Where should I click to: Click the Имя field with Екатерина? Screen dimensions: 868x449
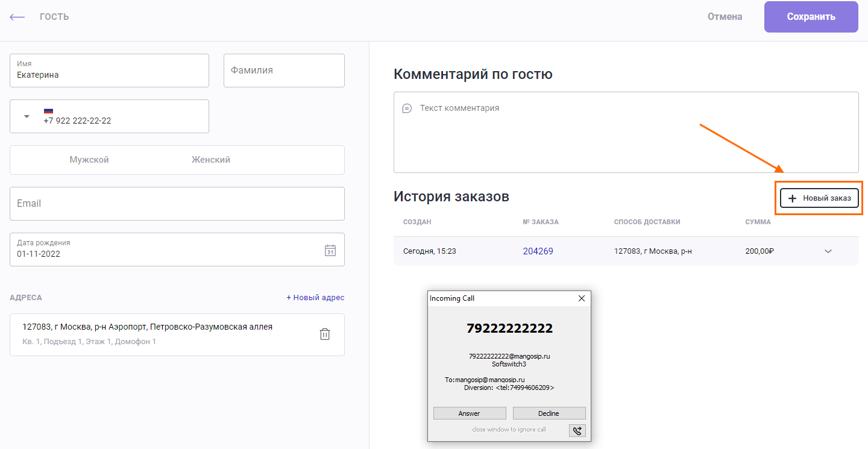110,71
